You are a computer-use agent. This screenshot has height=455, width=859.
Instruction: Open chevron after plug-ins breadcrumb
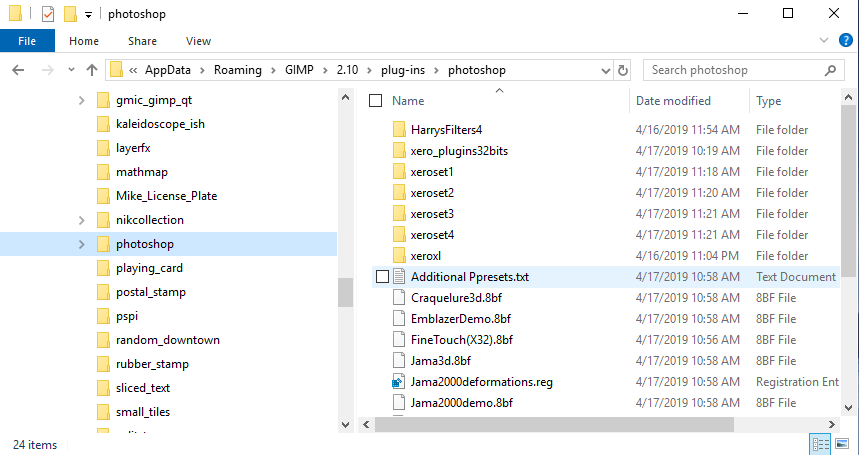(437, 70)
